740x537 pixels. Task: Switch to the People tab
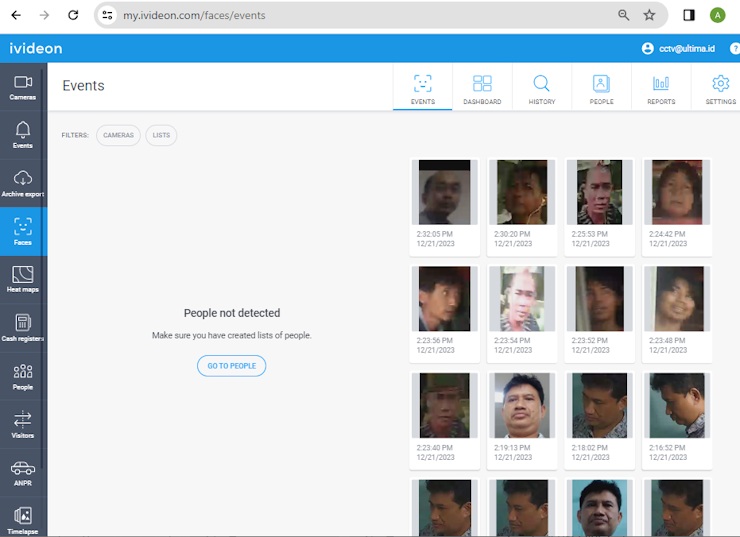point(601,88)
